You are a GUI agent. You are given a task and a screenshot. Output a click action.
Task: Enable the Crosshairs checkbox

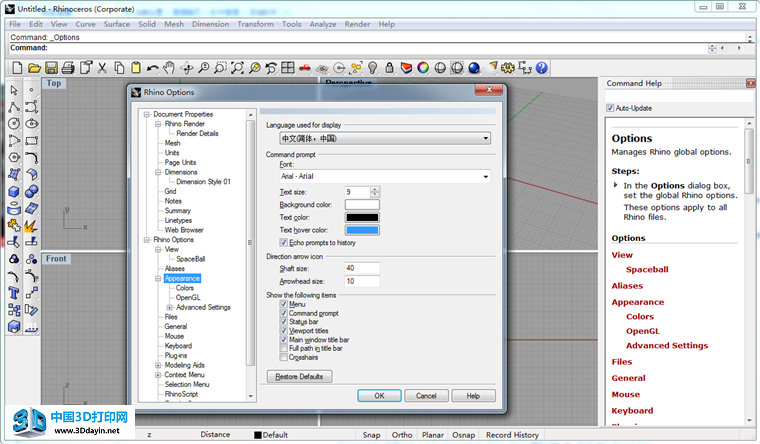point(284,357)
